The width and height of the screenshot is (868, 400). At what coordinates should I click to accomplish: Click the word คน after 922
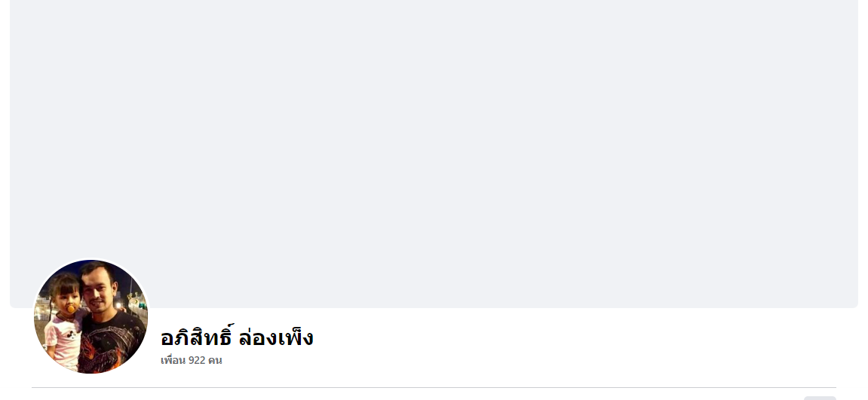216,360
